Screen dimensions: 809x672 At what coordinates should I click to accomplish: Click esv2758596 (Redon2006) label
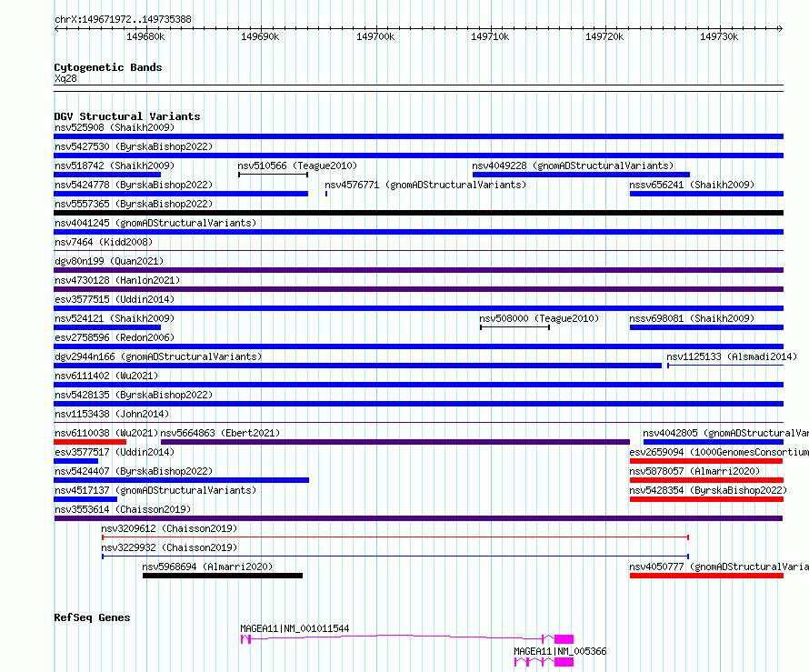115,337
